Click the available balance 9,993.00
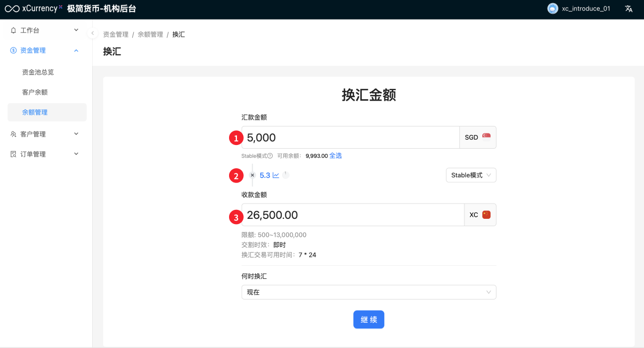The image size is (644, 348). tap(316, 156)
